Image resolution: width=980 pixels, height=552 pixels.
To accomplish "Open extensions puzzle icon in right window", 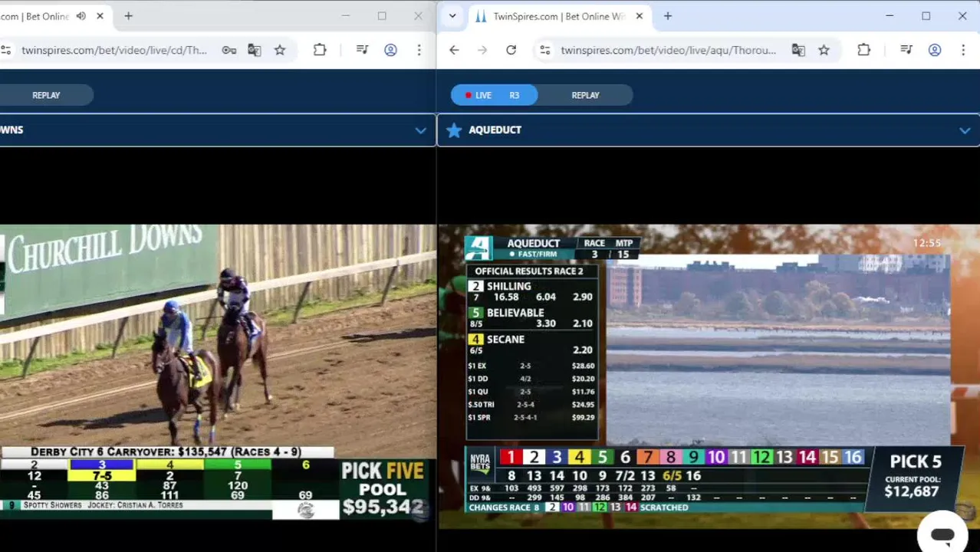I will tap(863, 50).
